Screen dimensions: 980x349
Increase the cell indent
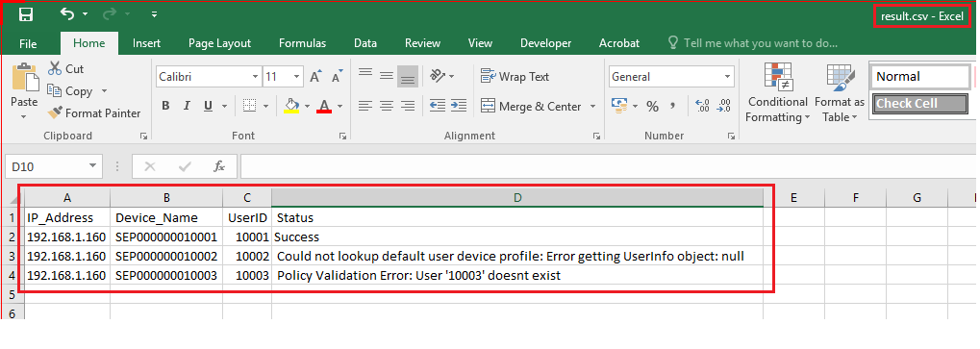[459, 106]
